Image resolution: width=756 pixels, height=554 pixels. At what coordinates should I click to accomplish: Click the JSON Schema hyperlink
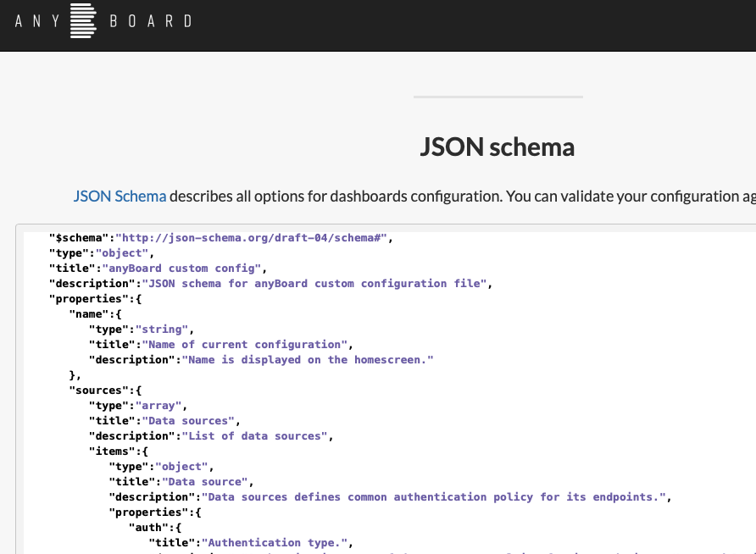tap(120, 197)
